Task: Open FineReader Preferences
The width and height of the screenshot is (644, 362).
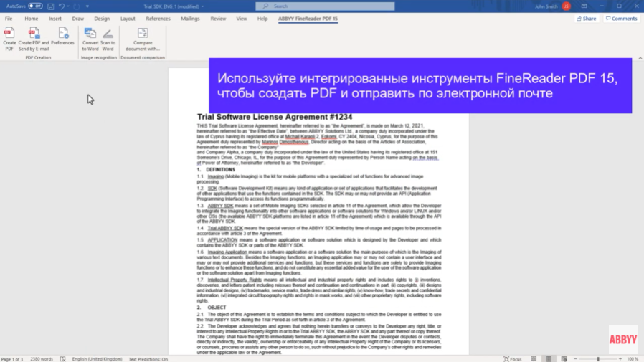Action: point(63,37)
